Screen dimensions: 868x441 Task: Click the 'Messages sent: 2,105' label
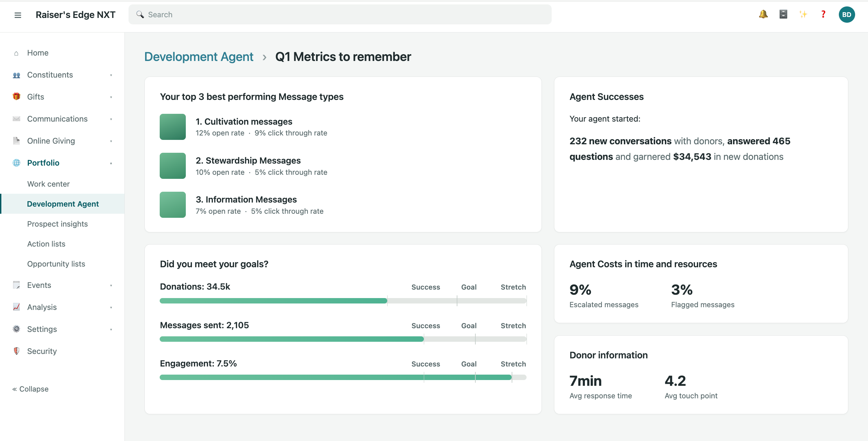[x=204, y=325]
